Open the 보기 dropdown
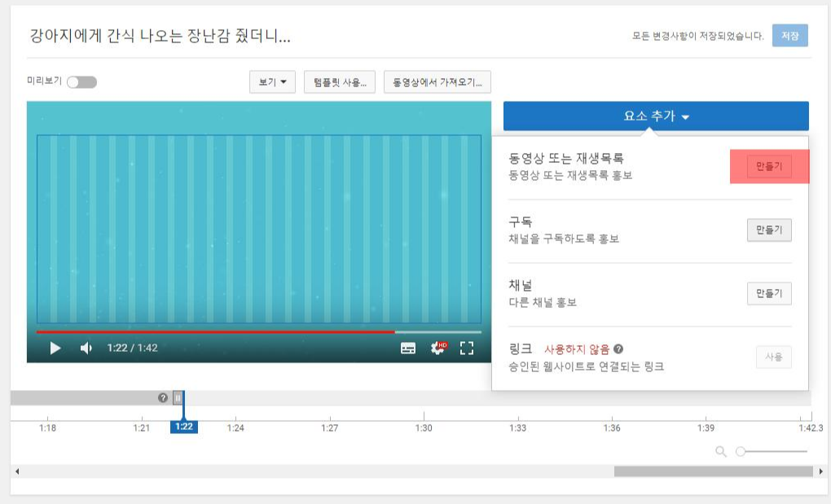 click(272, 82)
